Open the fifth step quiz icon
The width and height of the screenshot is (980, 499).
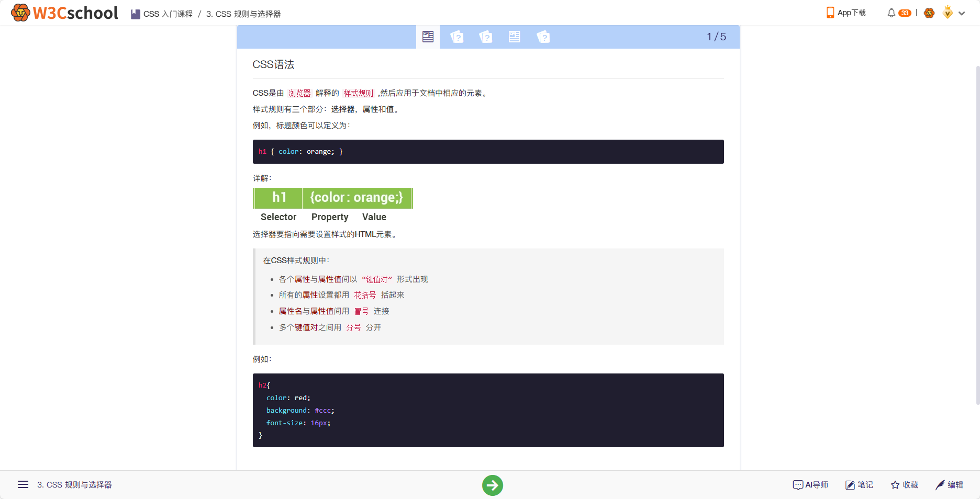(x=543, y=37)
